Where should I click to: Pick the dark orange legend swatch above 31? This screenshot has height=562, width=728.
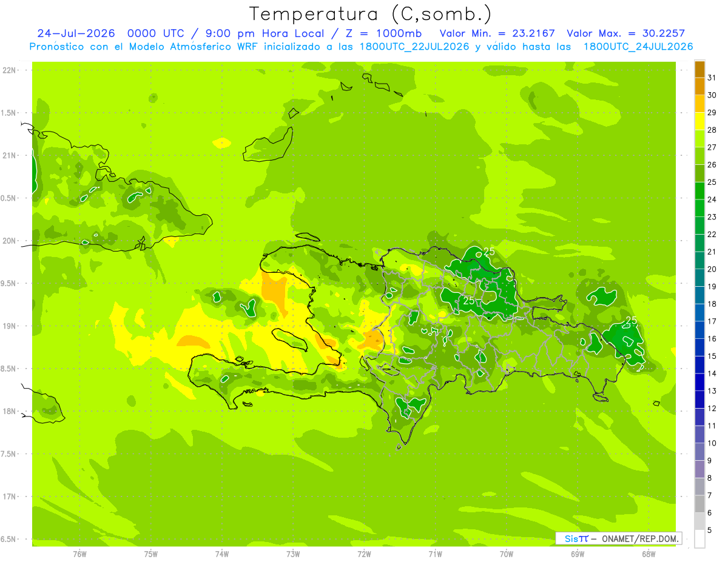click(x=699, y=70)
